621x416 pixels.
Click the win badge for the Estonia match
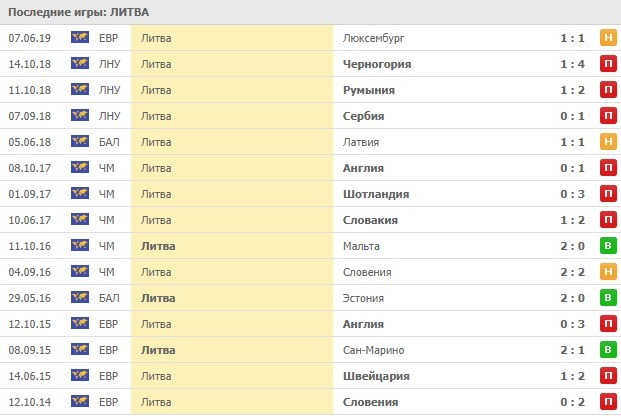click(x=607, y=298)
